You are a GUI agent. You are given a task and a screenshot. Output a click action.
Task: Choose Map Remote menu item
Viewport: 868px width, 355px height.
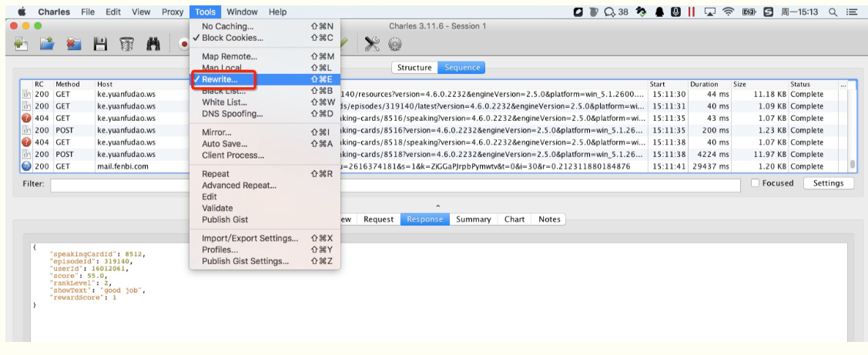pos(265,56)
